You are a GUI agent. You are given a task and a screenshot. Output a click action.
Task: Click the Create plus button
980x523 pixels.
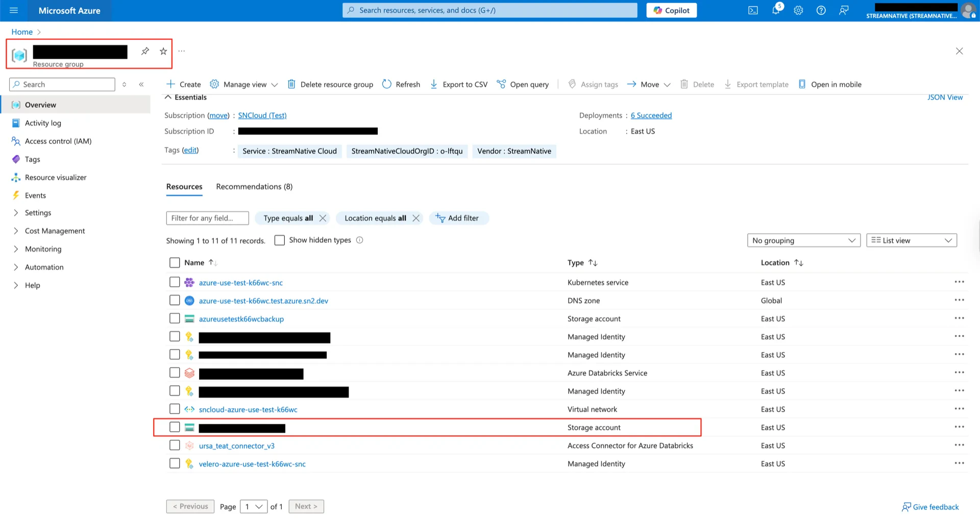[184, 84]
